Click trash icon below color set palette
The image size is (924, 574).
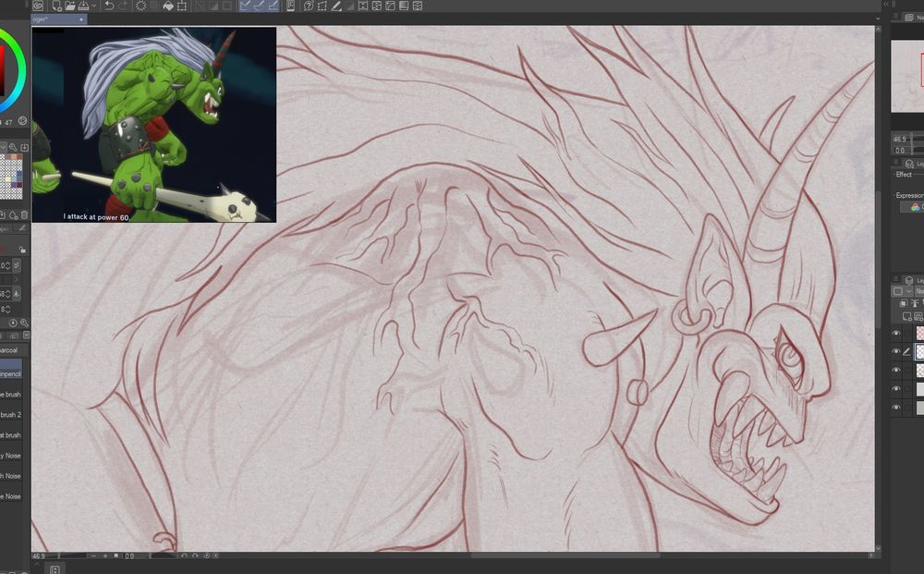coord(24,214)
